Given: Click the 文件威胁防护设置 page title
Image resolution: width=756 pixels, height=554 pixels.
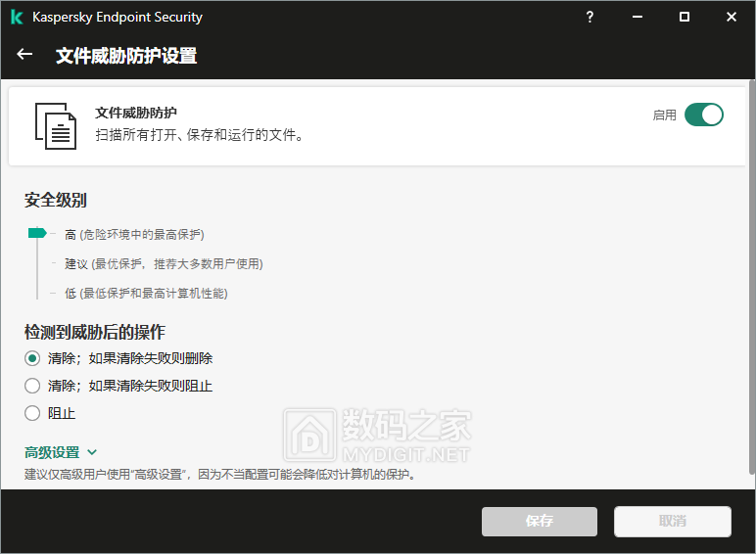Looking at the screenshot, I should click(x=126, y=56).
